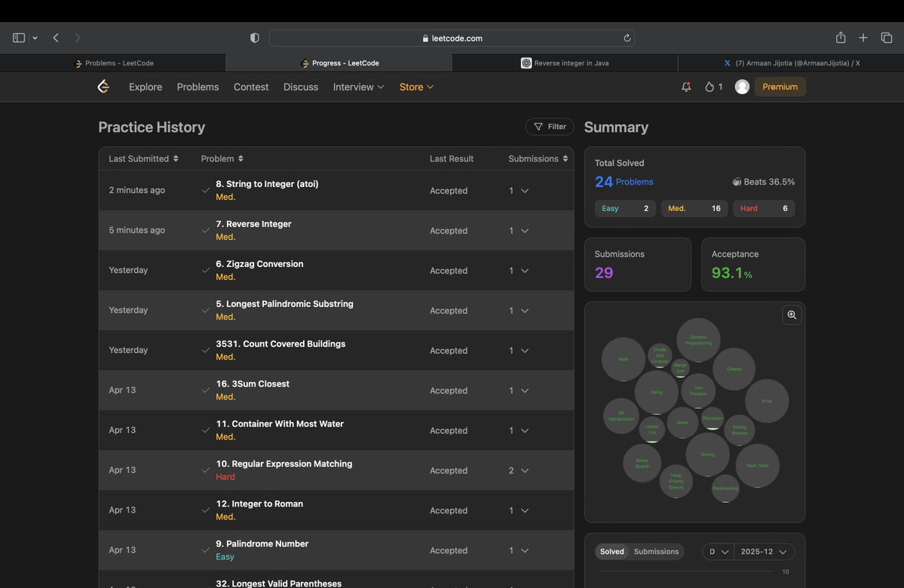Toggle the Safari sidebar icon
The width and height of the screenshot is (904, 588).
pos(18,38)
